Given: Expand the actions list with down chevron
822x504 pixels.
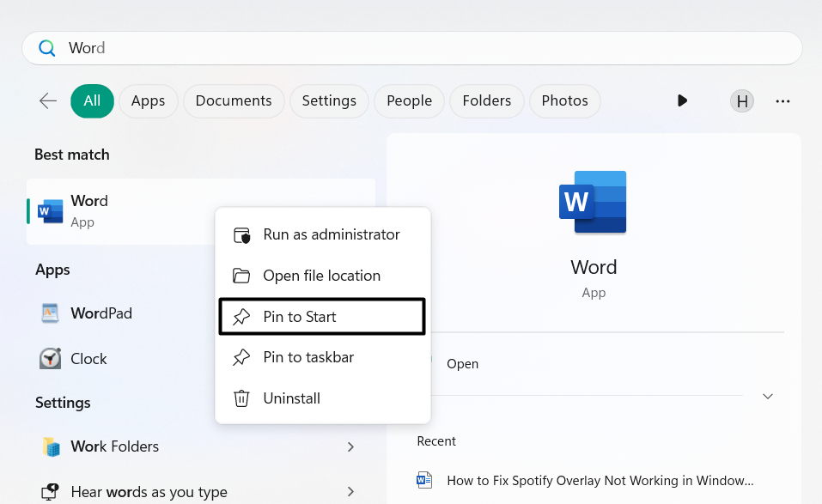Looking at the screenshot, I should 768,396.
